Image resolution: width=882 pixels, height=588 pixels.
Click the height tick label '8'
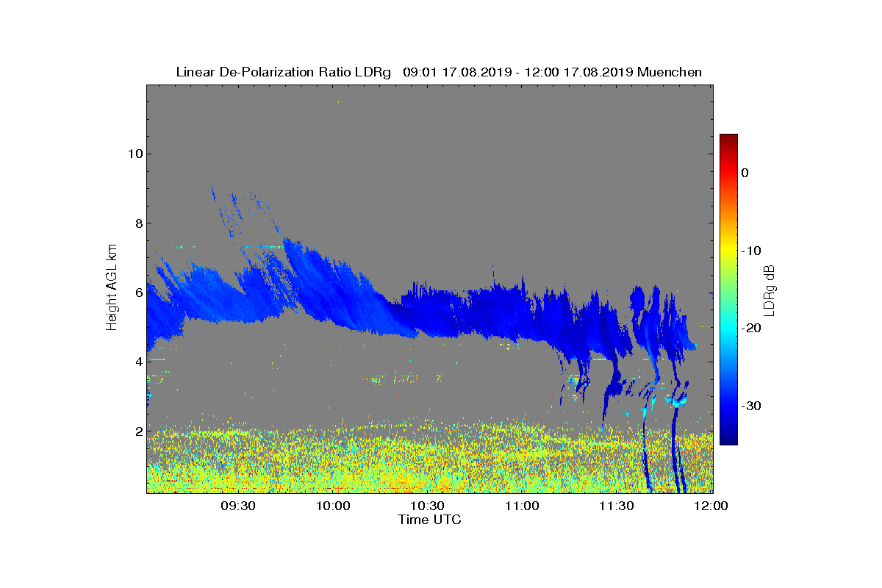(x=137, y=223)
